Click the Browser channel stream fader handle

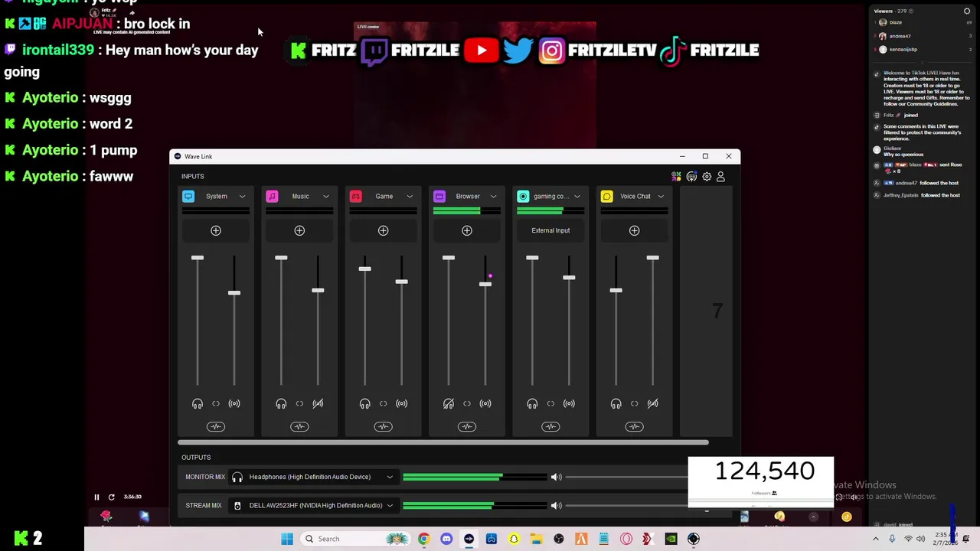pyautogui.click(x=485, y=284)
